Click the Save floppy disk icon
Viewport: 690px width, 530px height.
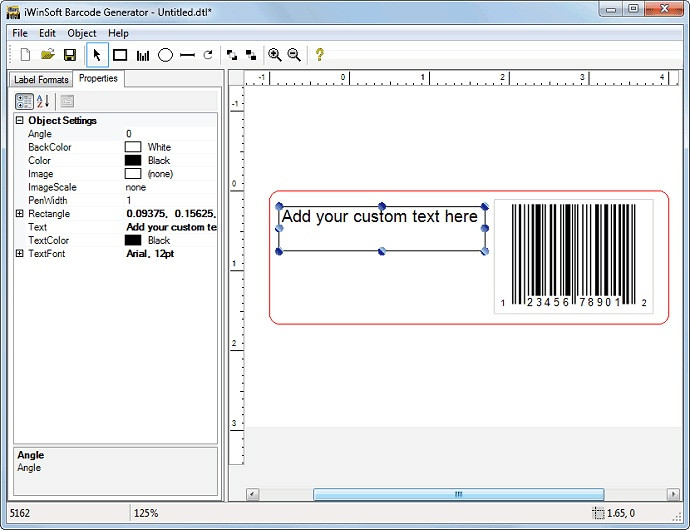pyautogui.click(x=70, y=55)
